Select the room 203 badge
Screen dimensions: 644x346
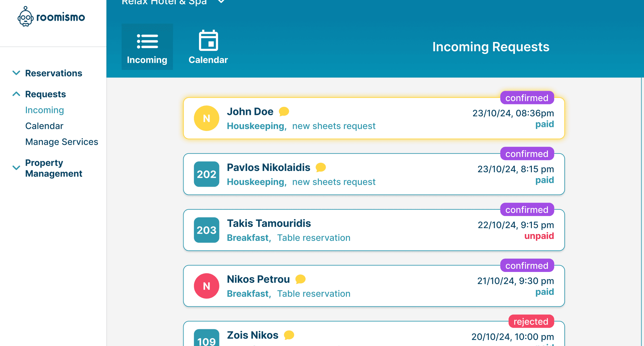(206, 230)
